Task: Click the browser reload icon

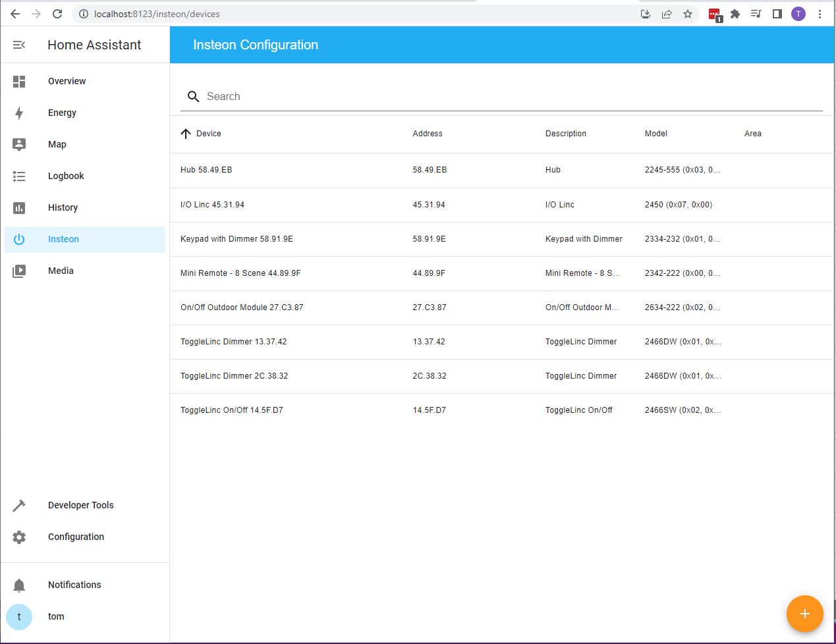Action: point(57,13)
